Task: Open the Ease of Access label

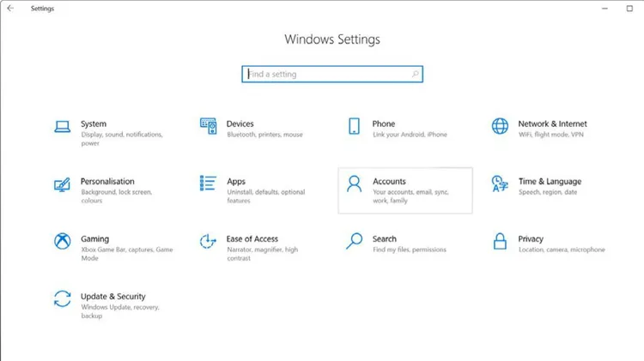Action: 252,238
